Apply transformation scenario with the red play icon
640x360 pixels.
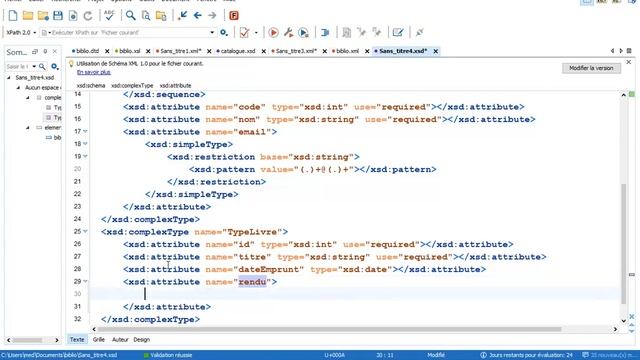[273, 32]
